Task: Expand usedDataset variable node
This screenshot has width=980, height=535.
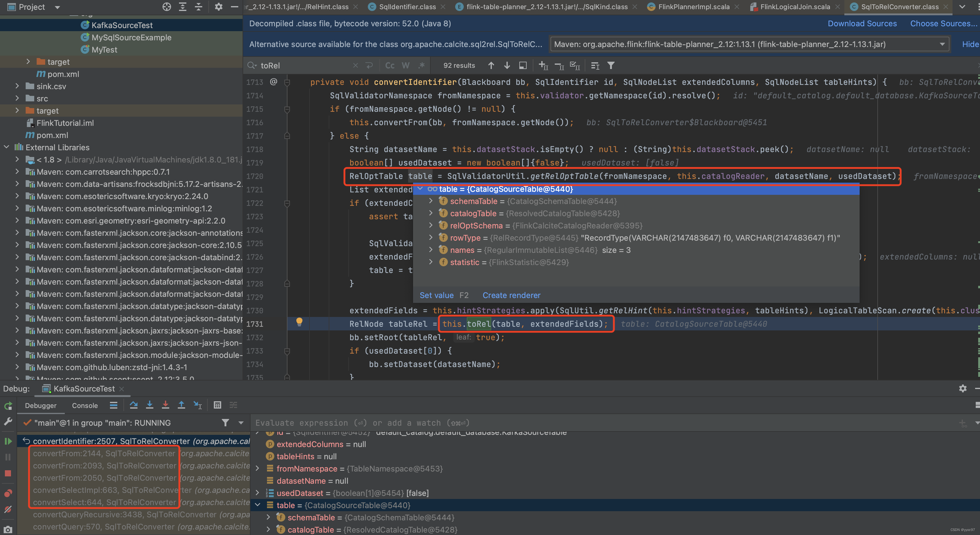Action: point(258,493)
